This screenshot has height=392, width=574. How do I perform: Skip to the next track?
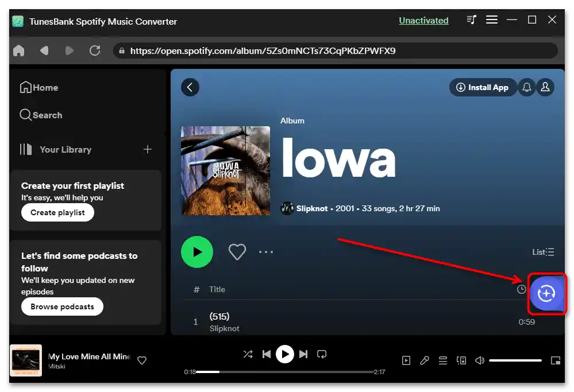tap(303, 354)
